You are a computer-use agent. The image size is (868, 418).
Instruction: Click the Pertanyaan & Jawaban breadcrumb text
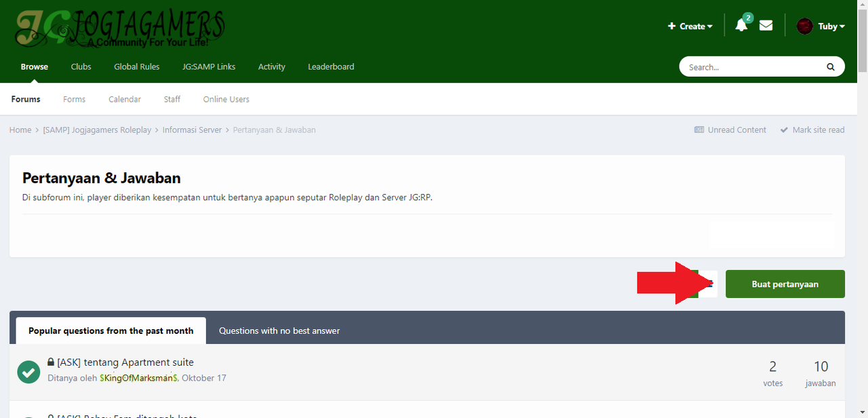(275, 130)
